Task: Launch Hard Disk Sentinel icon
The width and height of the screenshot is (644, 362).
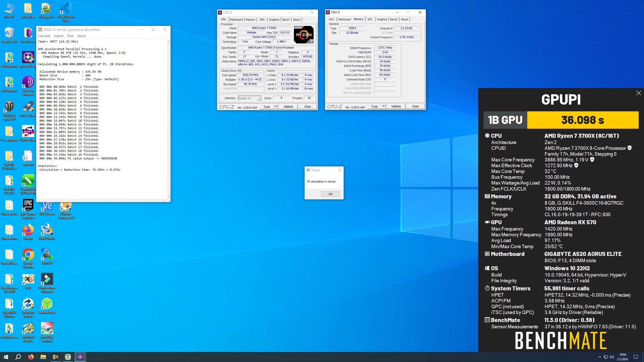Action: (47, 332)
